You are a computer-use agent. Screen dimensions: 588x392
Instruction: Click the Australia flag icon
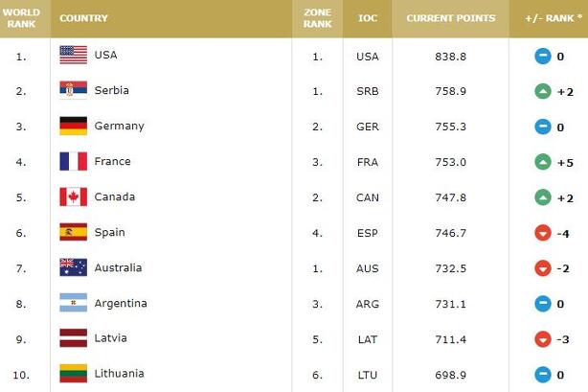pyautogui.click(x=73, y=268)
